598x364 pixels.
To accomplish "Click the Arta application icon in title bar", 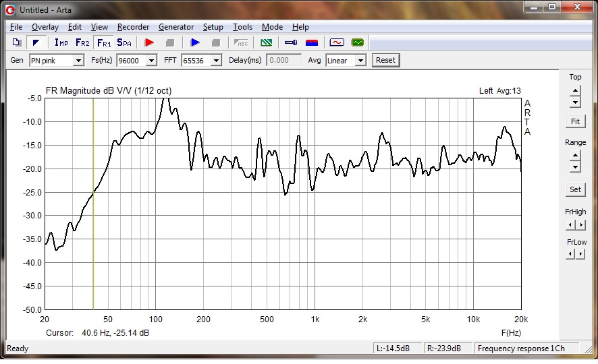I will point(10,10).
